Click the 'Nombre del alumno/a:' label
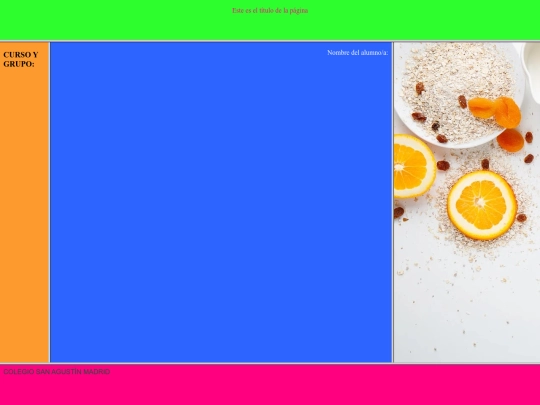540x405 pixels. tap(357, 53)
